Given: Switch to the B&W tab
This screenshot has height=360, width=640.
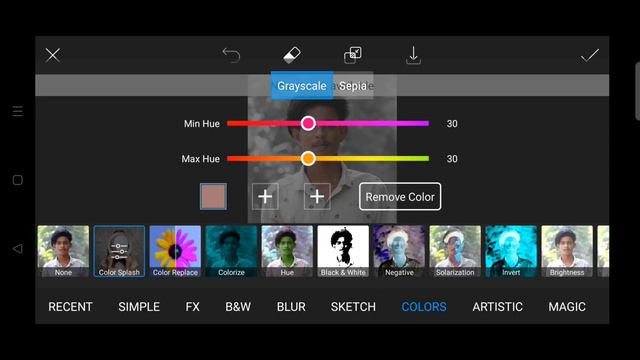Looking at the screenshot, I should [x=238, y=307].
